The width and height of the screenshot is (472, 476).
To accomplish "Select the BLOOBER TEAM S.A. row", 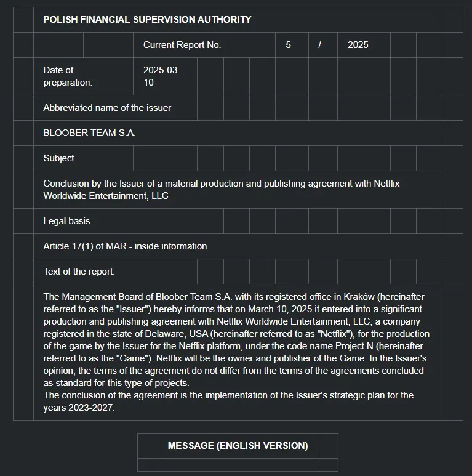I will [238, 133].
